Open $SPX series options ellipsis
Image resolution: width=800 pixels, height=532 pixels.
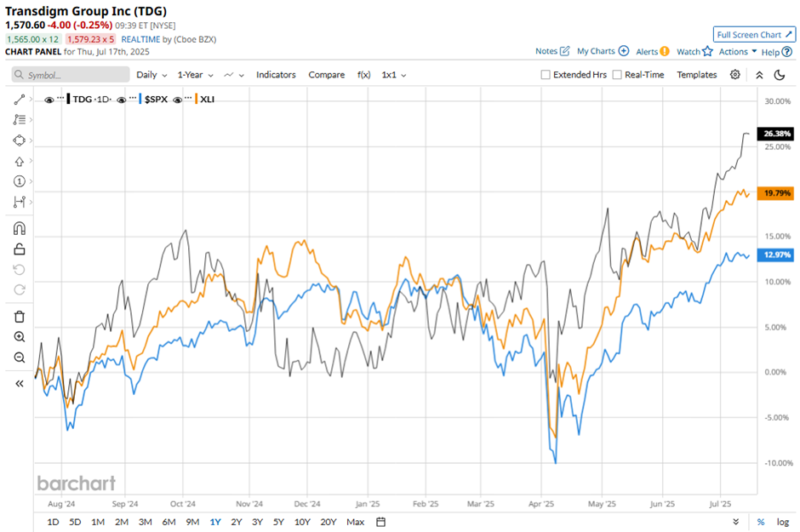click(133, 97)
